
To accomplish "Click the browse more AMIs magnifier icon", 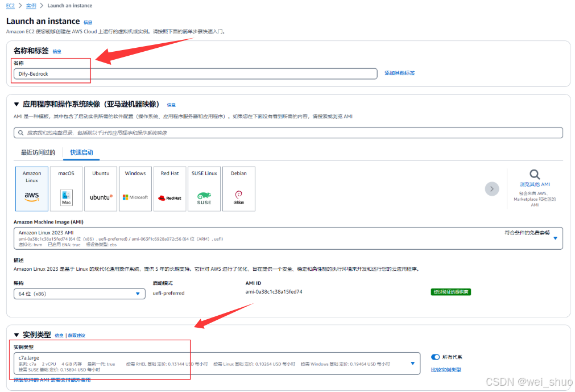I will point(535,175).
